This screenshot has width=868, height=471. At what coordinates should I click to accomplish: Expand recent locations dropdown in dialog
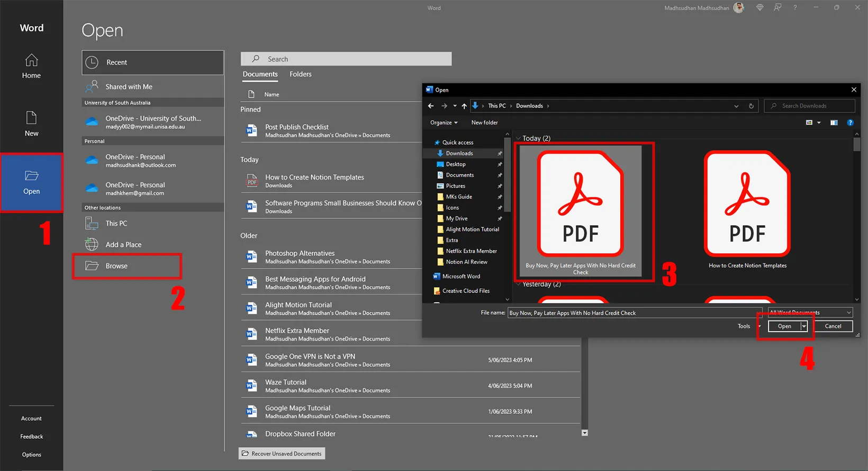(x=455, y=106)
